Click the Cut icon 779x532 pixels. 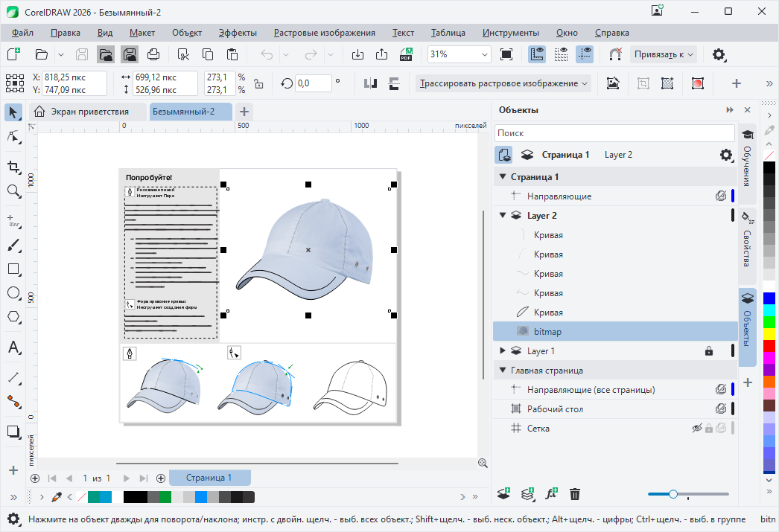coord(183,54)
